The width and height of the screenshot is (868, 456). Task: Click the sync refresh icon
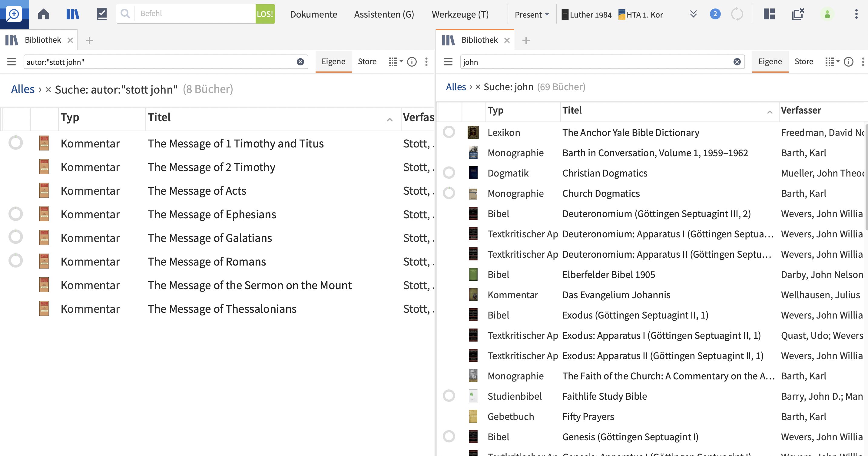(x=737, y=14)
